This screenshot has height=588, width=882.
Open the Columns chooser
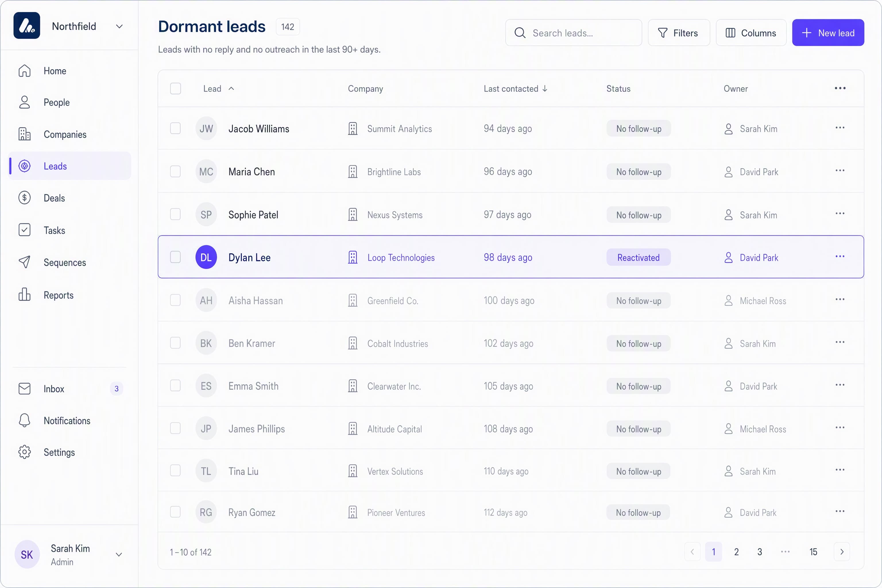tap(751, 33)
